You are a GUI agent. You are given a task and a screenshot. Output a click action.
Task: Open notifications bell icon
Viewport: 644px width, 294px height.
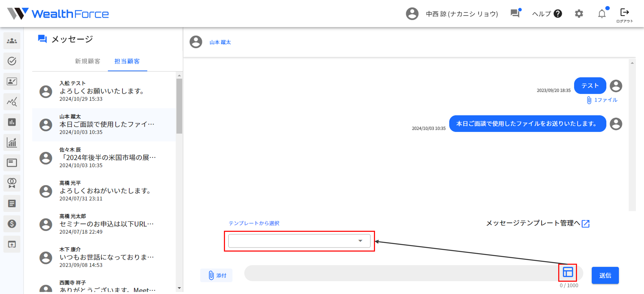coord(602,14)
